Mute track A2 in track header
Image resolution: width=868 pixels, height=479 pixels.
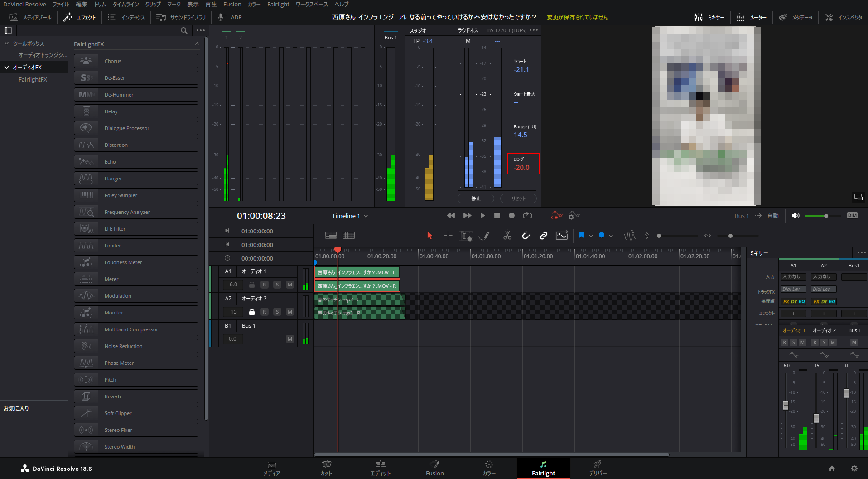point(290,312)
